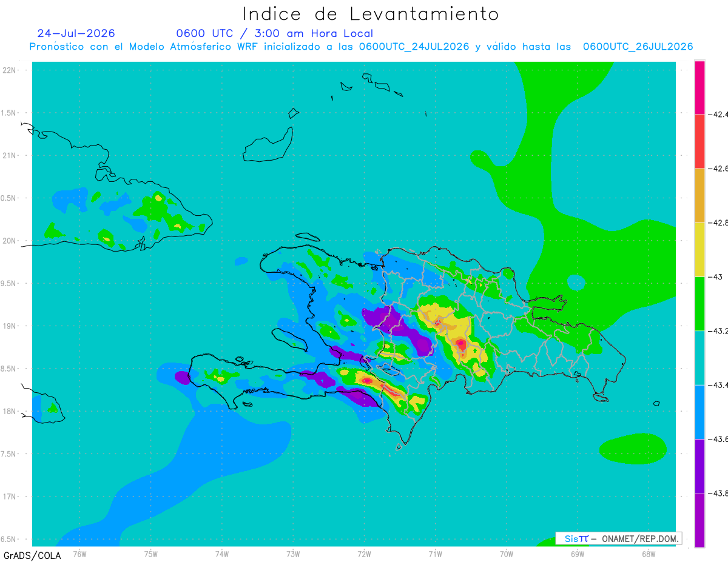Click the '-42.6' legend value
Viewport: 728px width, 562px height.
pyautogui.click(x=718, y=169)
